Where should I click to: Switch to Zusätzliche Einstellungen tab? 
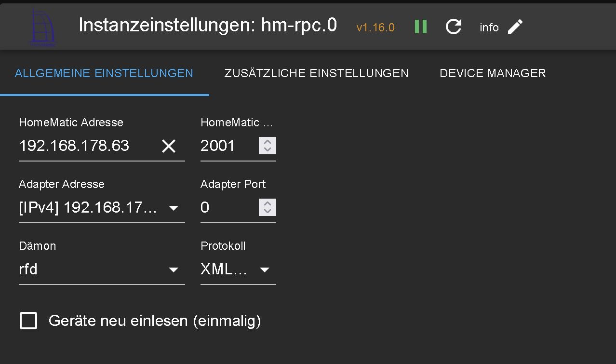click(316, 73)
